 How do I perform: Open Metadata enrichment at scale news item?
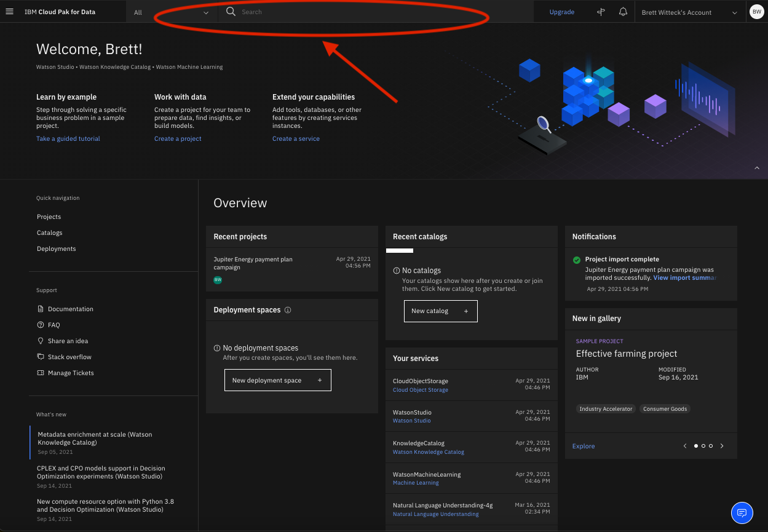click(x=95, y=439)
